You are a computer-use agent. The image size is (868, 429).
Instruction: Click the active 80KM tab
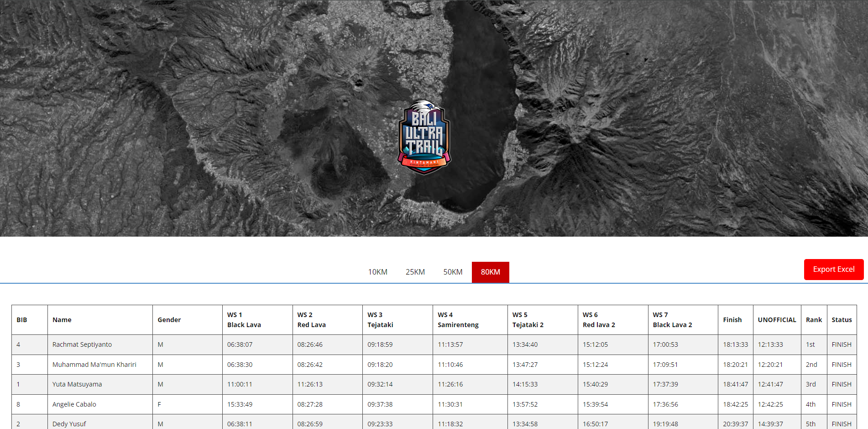point(490,272)
